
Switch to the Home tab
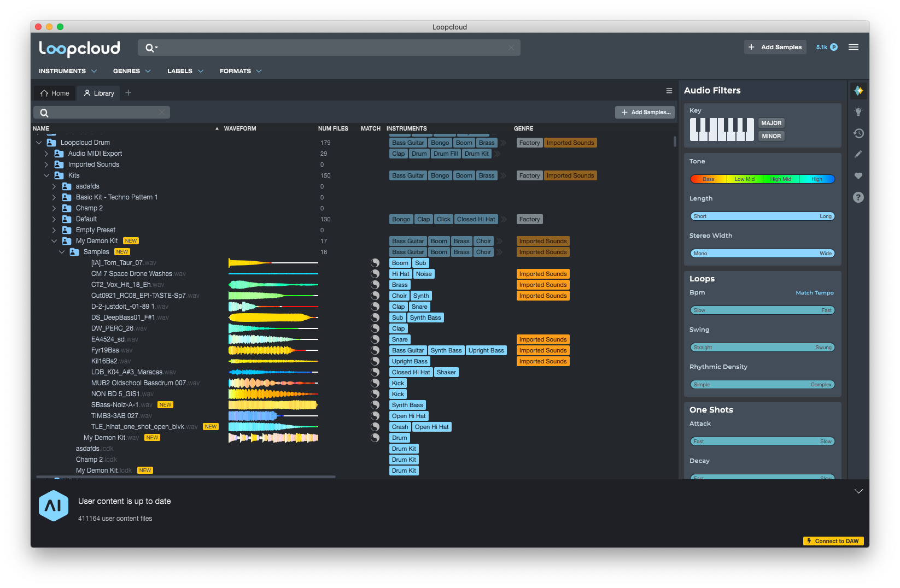pos(55,93)
